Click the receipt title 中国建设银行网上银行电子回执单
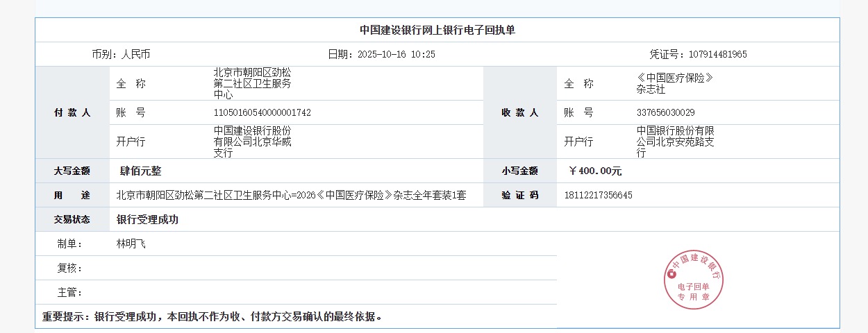 tap(437, 30)
